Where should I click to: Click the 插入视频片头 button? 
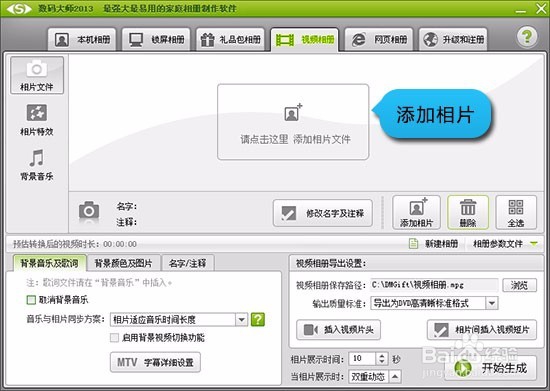(338, 330)
